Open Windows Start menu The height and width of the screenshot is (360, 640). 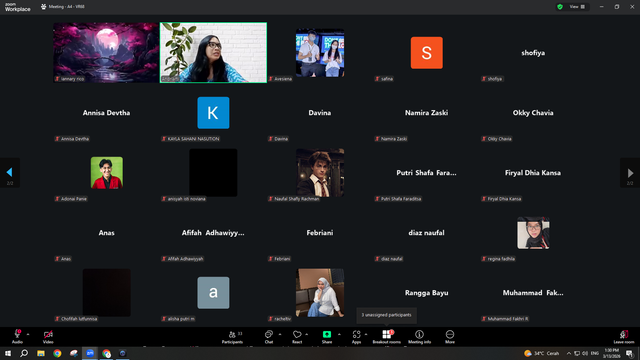pyautogui.click(x=8, y=353)
